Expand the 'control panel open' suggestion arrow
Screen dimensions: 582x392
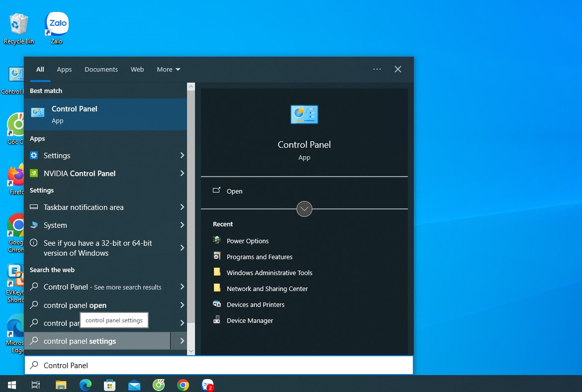click(182, 305)
